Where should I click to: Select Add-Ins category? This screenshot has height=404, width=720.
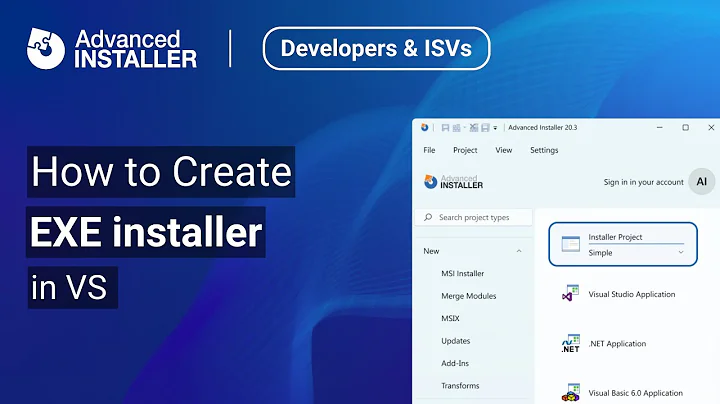(x=455, y=363)
